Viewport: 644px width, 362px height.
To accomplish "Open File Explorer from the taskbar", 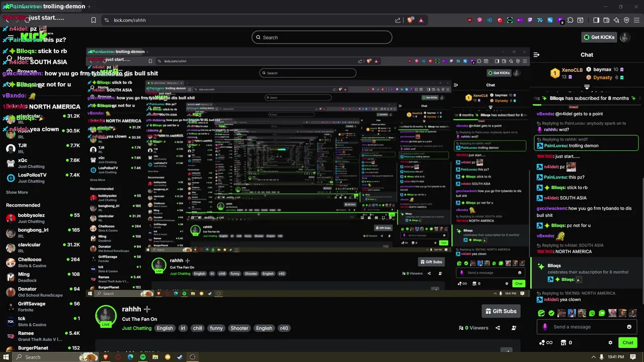I will point(155,357).
